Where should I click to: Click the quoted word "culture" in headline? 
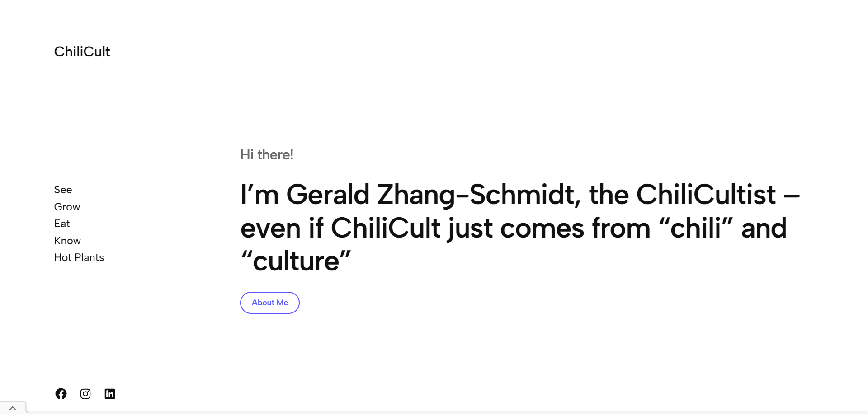[x=296, y=261]
